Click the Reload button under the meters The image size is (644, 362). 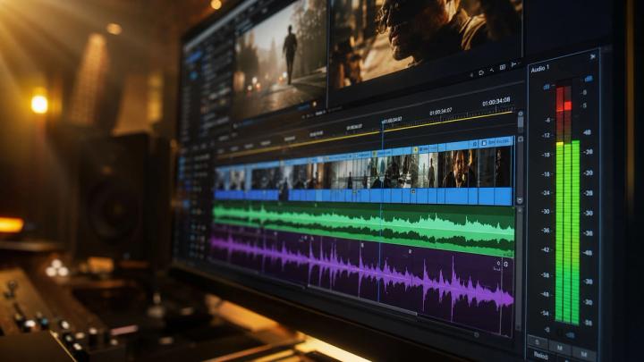(x=540, y=355)
